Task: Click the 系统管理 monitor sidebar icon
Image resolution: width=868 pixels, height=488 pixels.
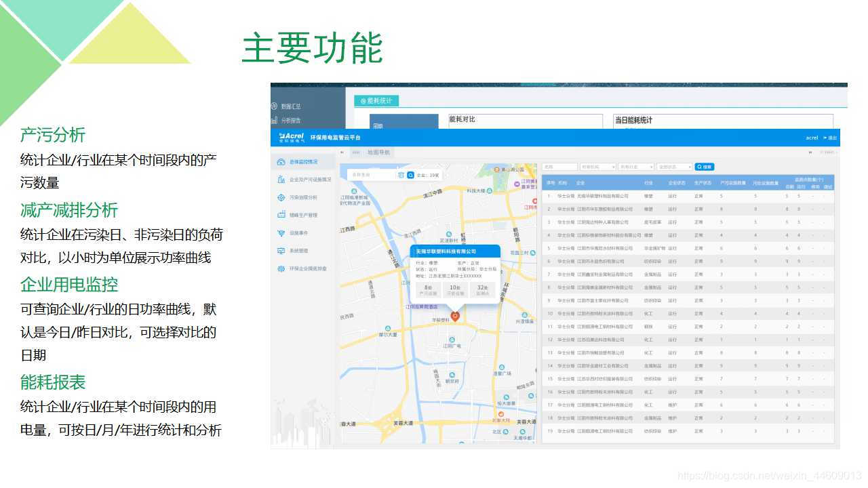Action: (x=281, y=251)
